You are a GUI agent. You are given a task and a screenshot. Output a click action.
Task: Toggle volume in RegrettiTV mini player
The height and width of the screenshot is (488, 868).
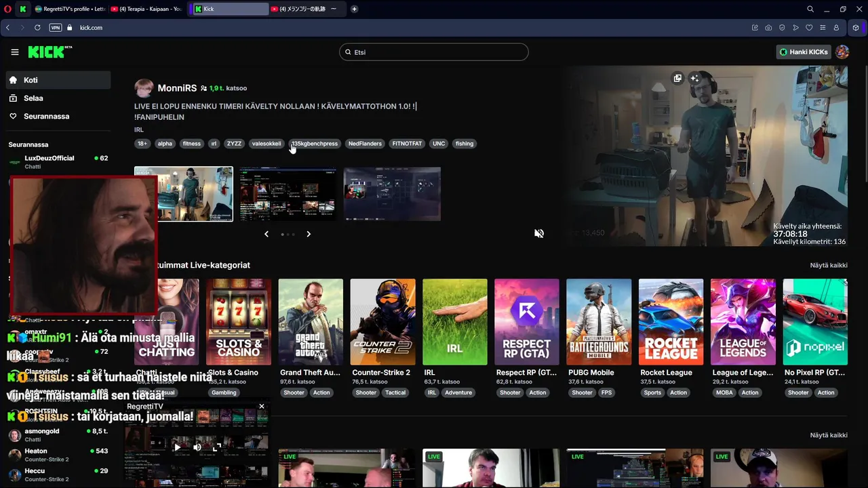click(x=197, y=447)
